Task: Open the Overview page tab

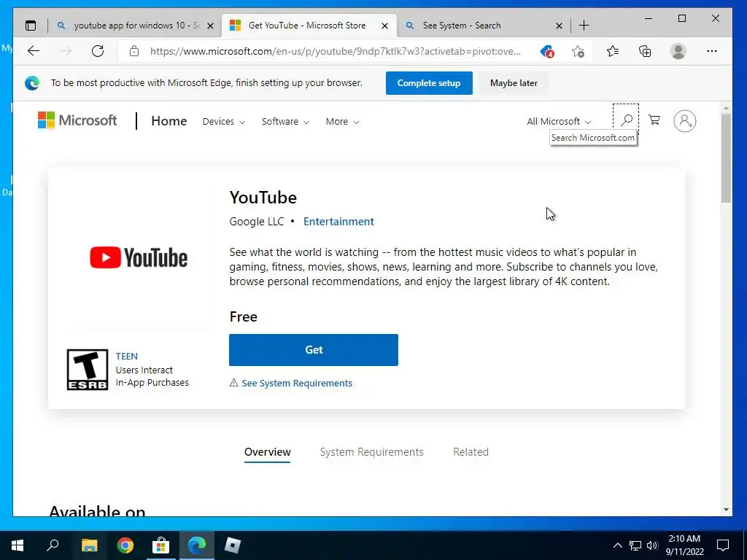Action: click(x=267, y=452)
